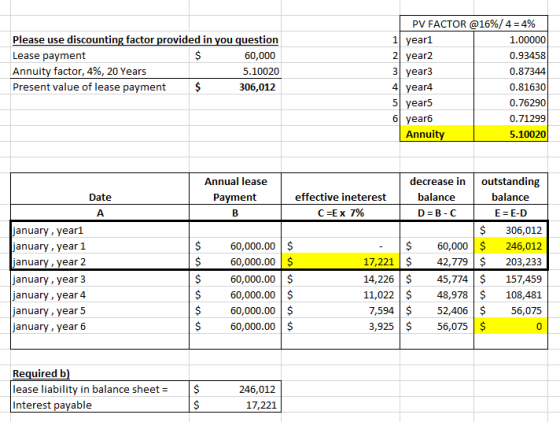
Task: Select the 14,226 effective interest cell
Action: 341,279
